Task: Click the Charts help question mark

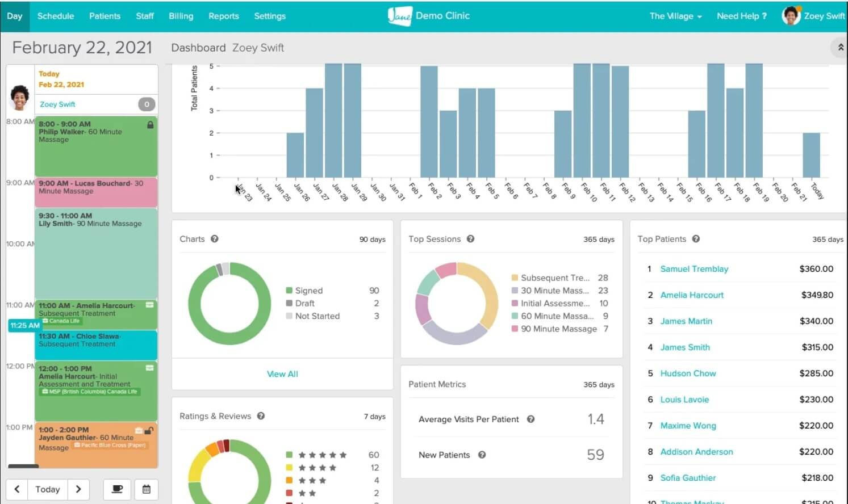Action: pyautogui.click(x=214, y=239)
